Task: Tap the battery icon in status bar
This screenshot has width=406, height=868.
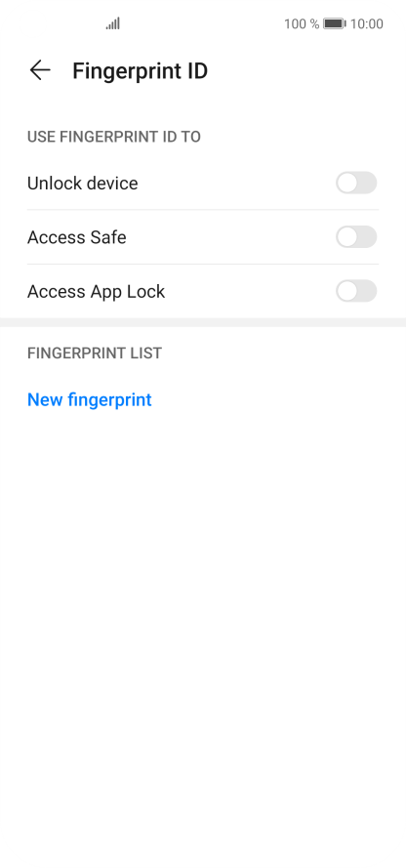Action: 335,23
